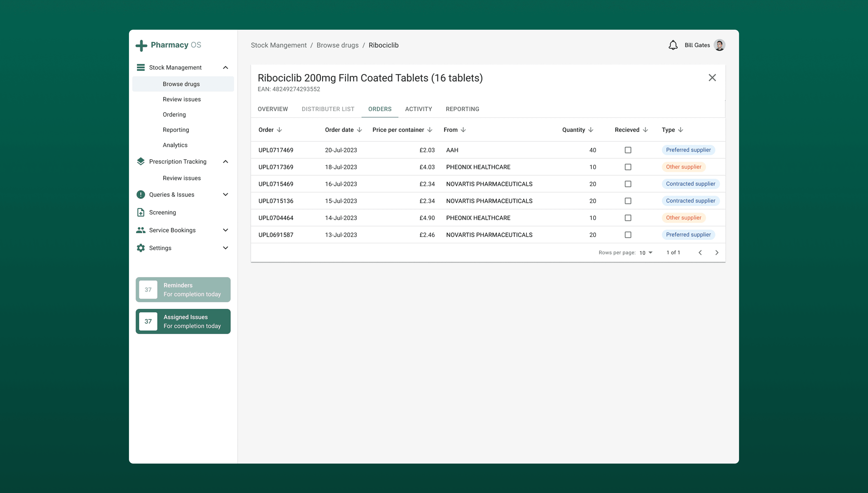Collapse the Stock Management section
Viewport: 868px width, 493px height.
point(225,67)
